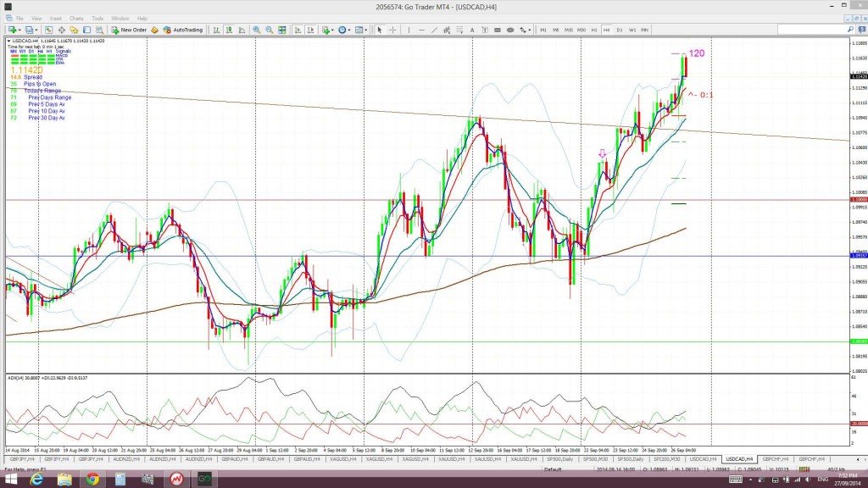This screenshot has height=488, width=868.
Task: Select the arrow cursor tool
Action: [x=379, y=30]
